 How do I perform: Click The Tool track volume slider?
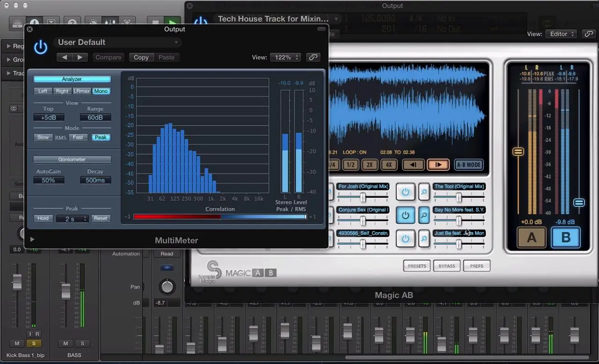(460, 197)
